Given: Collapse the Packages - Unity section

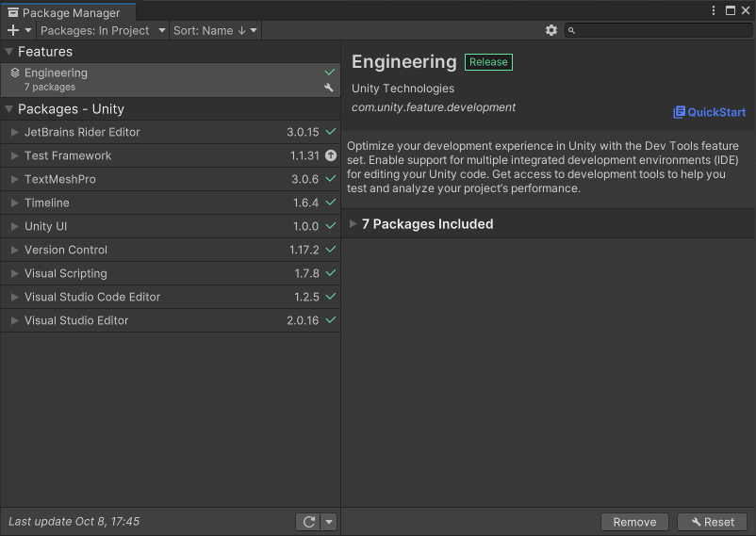Looking at the screenshot, I should pos(8,109).
